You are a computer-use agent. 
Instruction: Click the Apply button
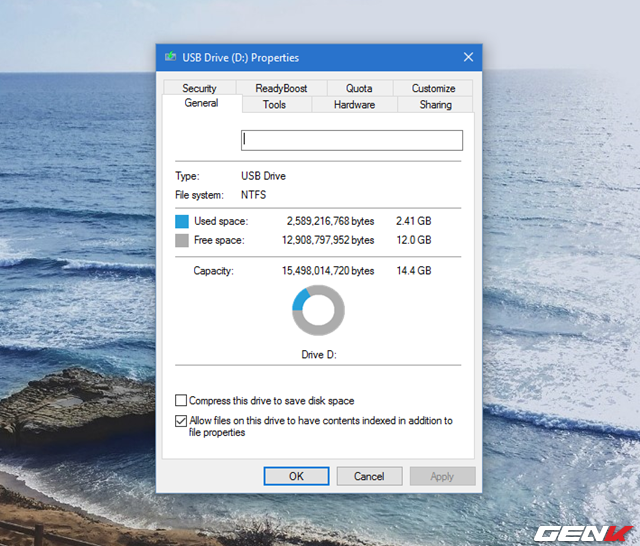442,476
